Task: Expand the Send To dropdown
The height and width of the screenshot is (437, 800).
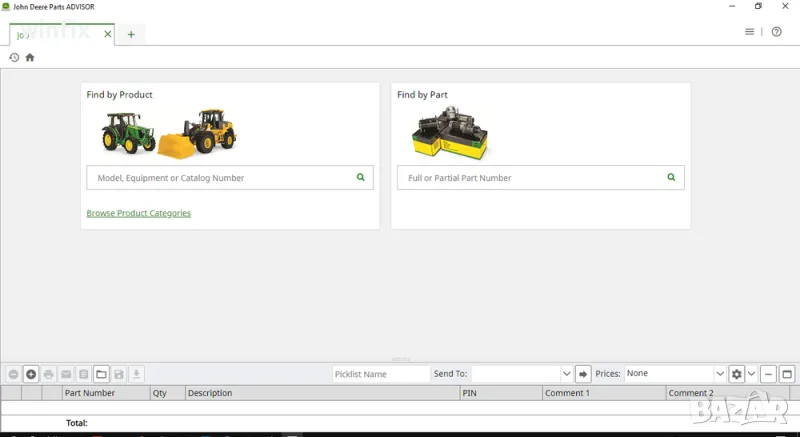Action: 566,374
